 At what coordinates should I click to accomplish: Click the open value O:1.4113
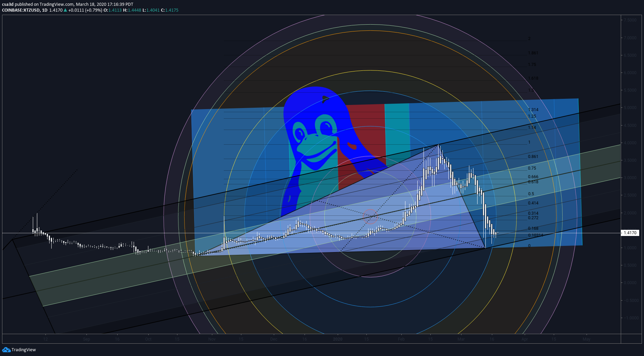pos(113,10)
